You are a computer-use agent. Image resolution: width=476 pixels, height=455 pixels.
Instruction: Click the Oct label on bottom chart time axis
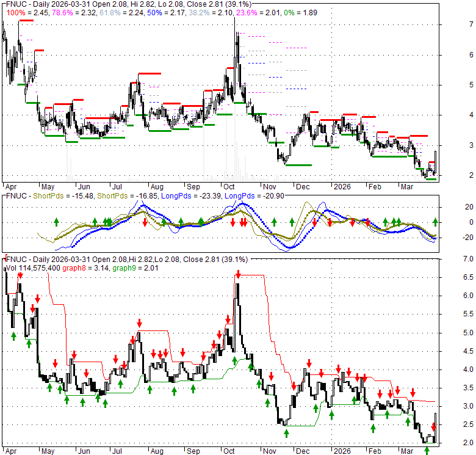[229, 449]
